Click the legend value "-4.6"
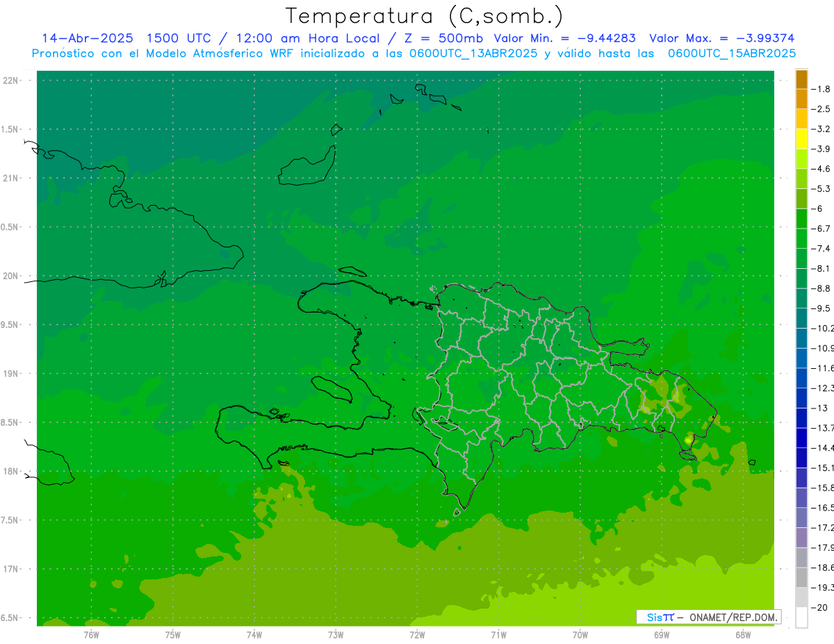The width and height of the screenshot is (834, 644). 821,169
